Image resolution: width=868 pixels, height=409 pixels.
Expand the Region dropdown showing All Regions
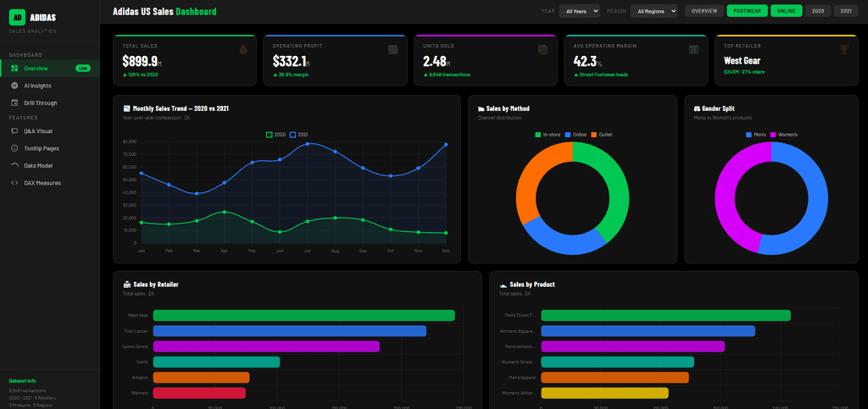tap(654, 11)
